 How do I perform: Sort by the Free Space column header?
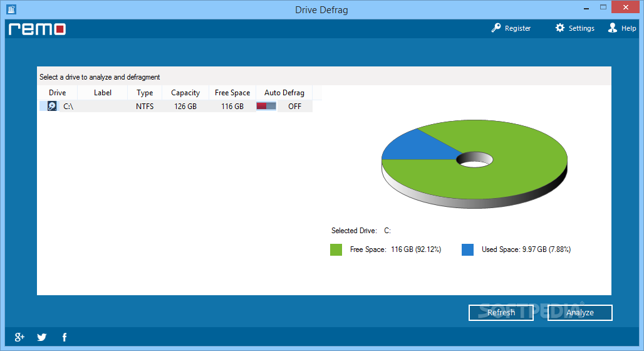(232, 93)
